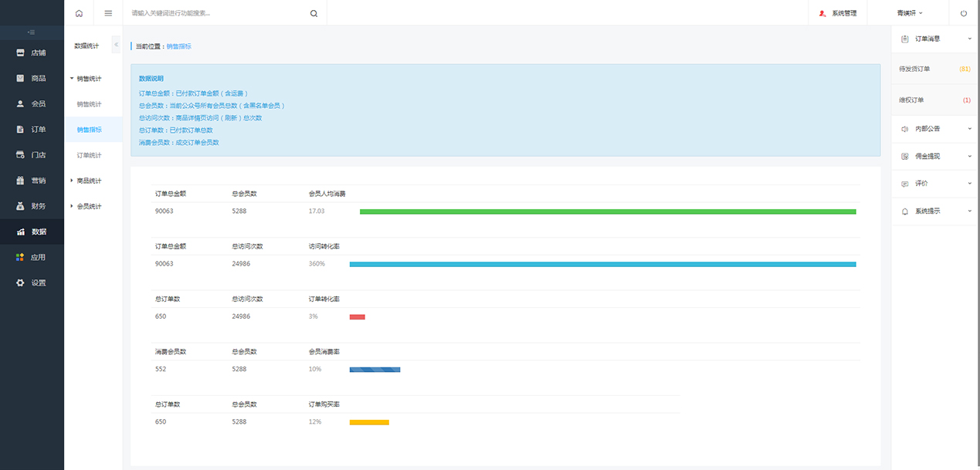
Task: Open the 财务 finance sidebar icon
Action: pos(21,206)
